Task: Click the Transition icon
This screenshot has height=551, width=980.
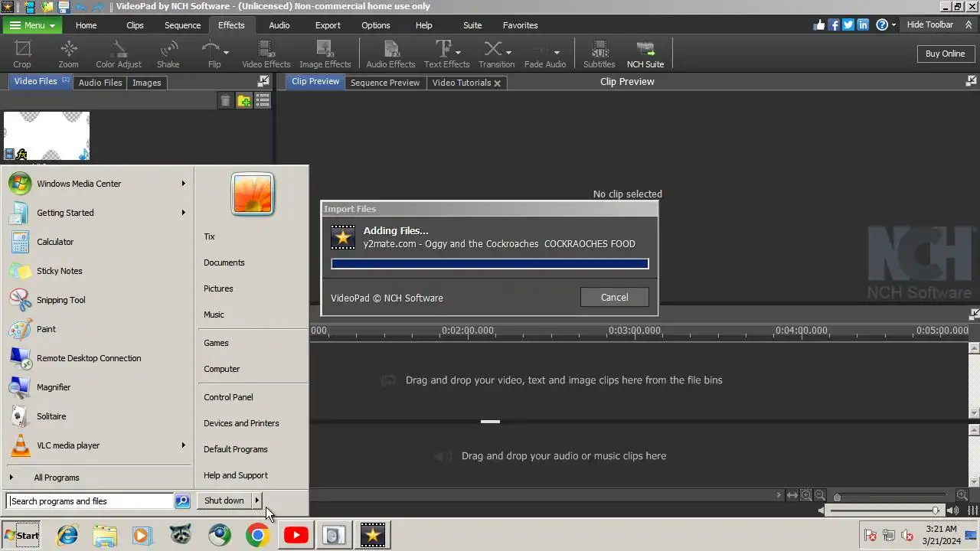Action: coord(493,49)
